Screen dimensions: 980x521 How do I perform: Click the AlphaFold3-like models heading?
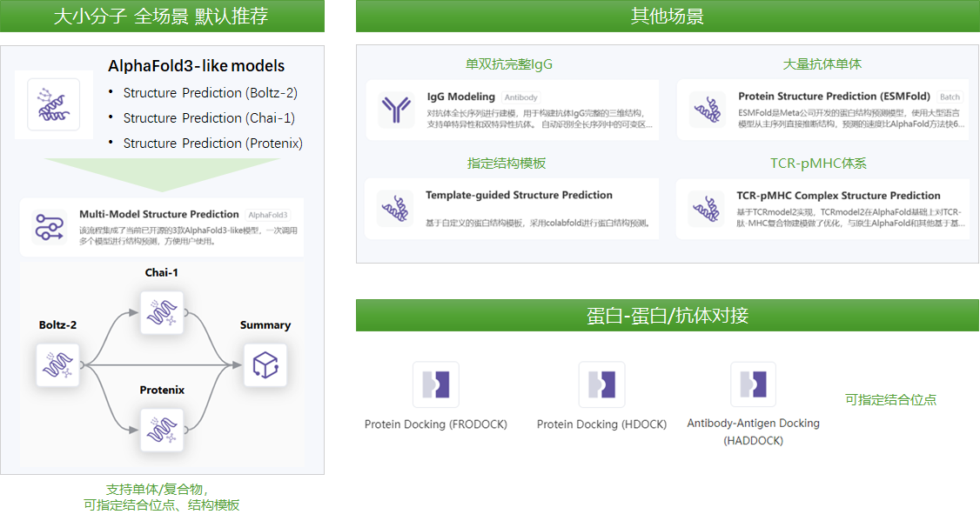tap(196, 65)
